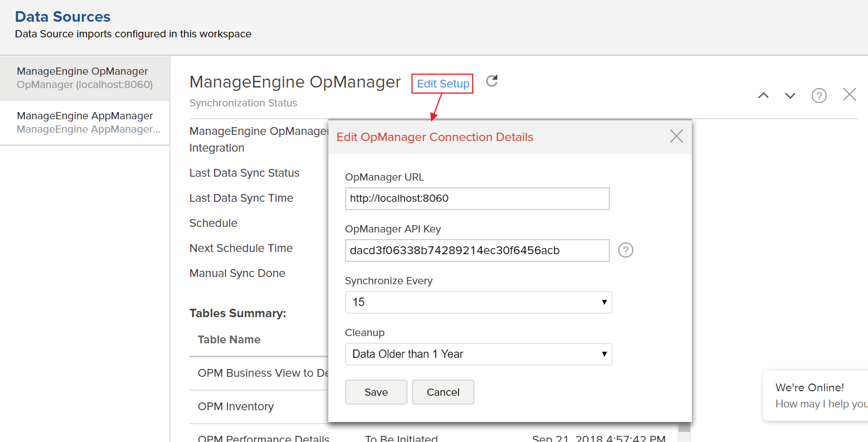Select ManageEngine OpManager in the sidebar

tap(85, 78)
